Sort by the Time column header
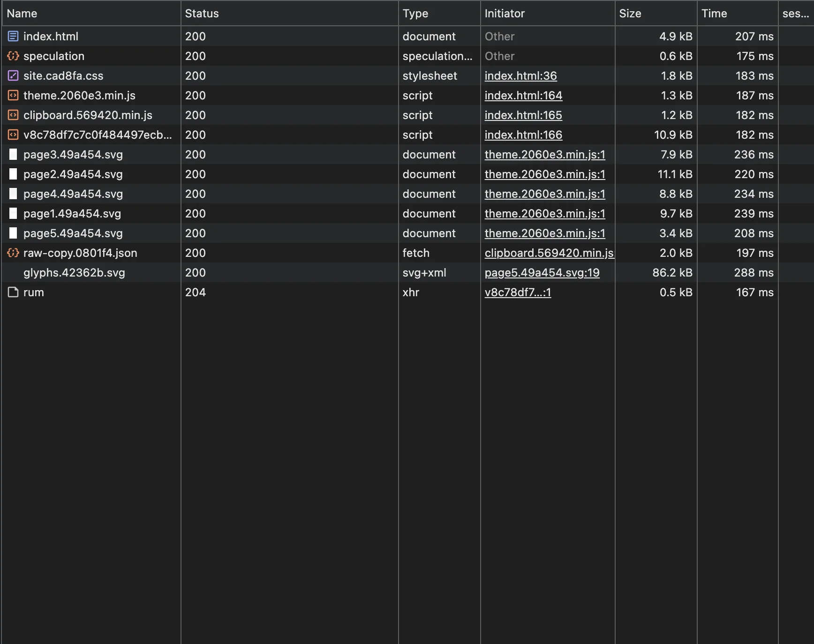Viewport: 814px width, 644px height. pyautogui.click(x=738, y=13)
